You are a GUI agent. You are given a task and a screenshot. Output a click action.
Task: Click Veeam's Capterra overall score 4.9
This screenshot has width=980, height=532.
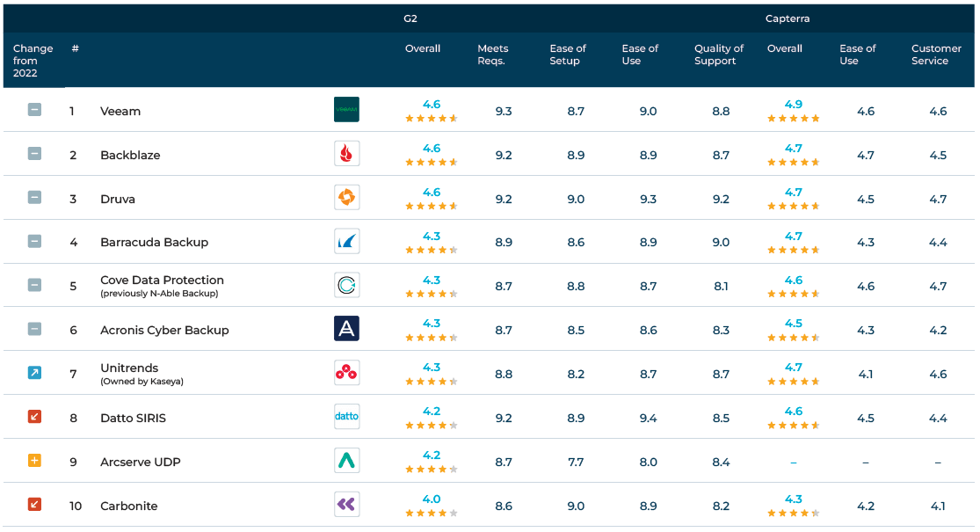click(793, 105)
